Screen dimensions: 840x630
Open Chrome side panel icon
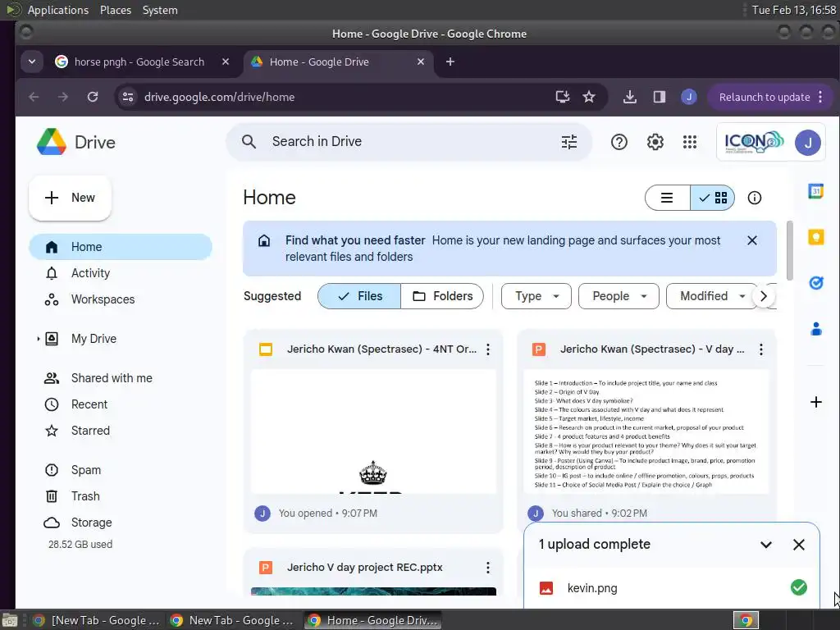coord(659,97)
